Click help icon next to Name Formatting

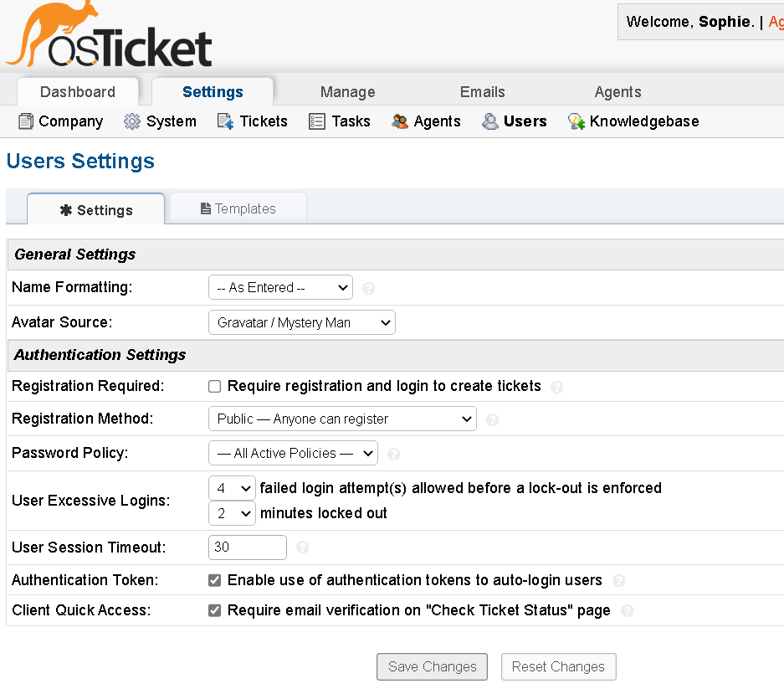pyautogui.click(x=369, y=288)
